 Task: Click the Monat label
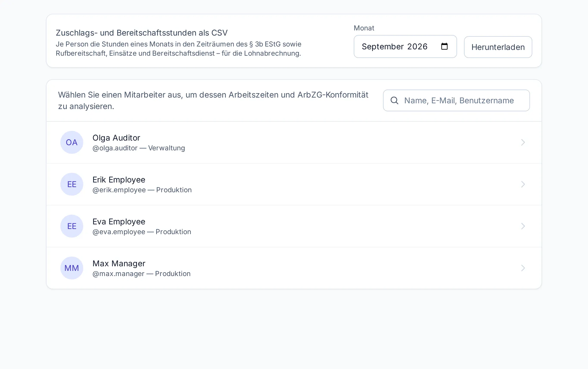pos(364,28)
